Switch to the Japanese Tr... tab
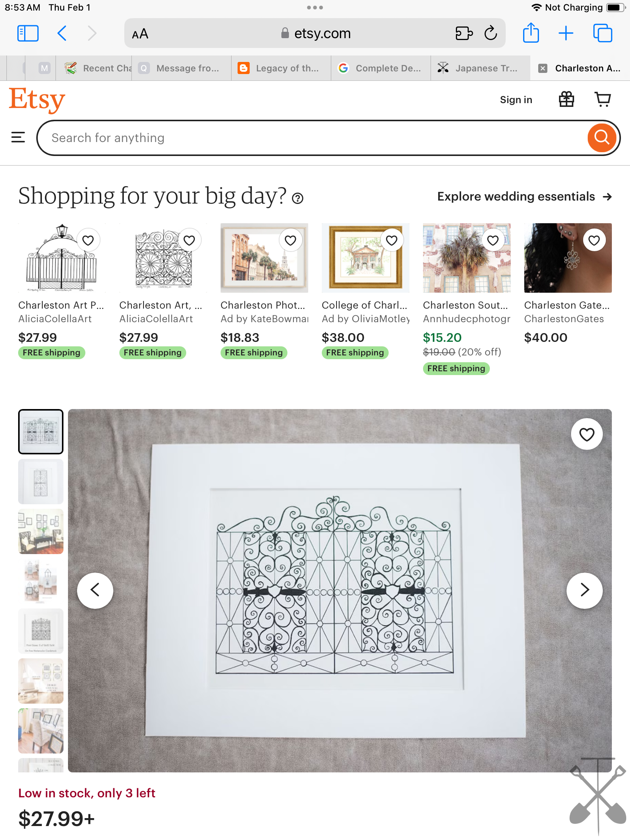 pos(480,68)
